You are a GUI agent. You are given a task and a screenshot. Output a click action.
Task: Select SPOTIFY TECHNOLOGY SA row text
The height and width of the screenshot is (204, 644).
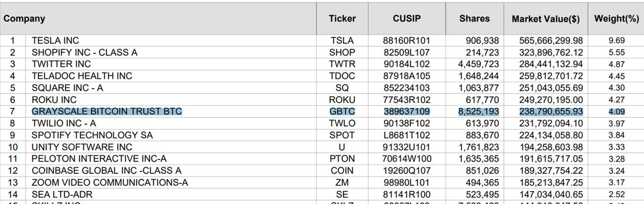[x=92, y=136]
